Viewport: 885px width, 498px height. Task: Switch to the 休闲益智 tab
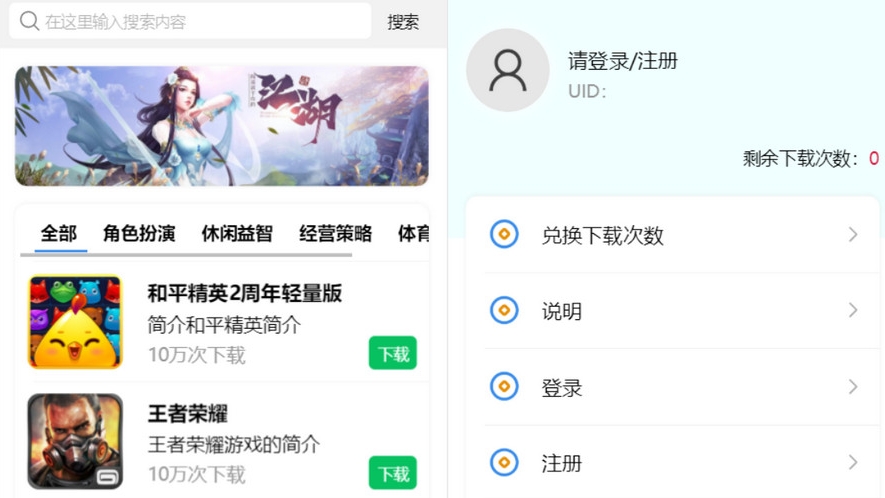[x=237, y=233]
